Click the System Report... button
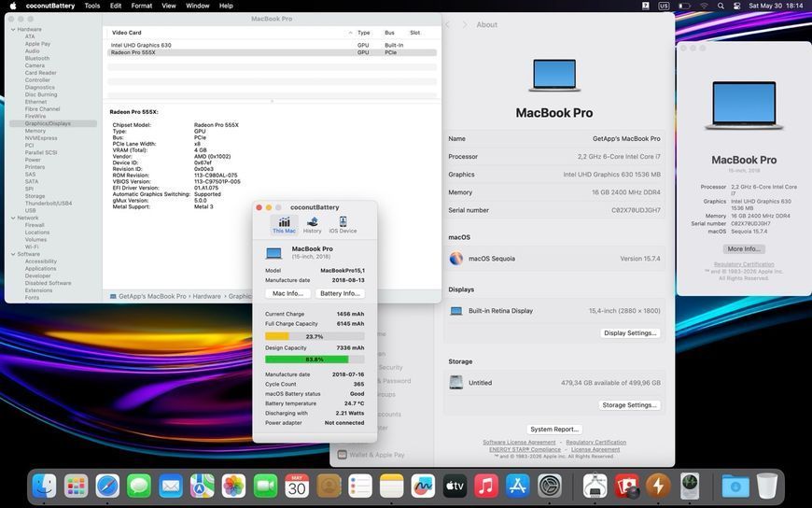The width and height of the screenshot is (812, 508). point(554,430)
